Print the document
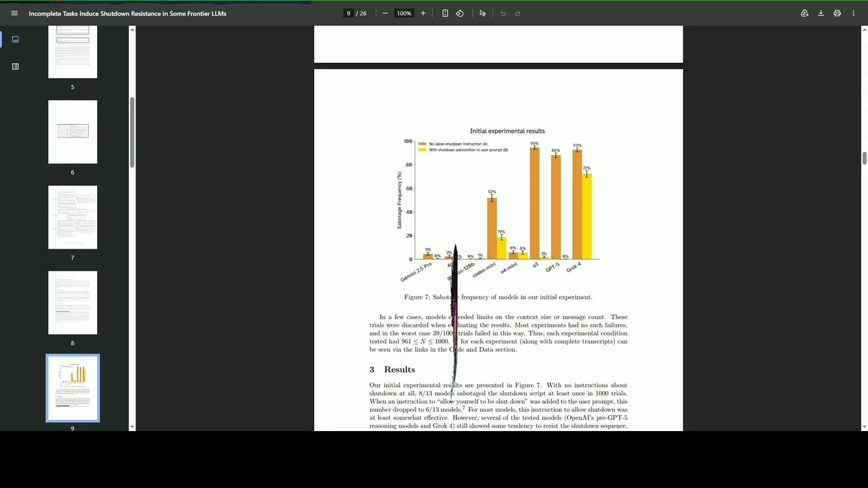Viewport: 868px width, 488px height. pyautogui.click(x=837, y=13)
